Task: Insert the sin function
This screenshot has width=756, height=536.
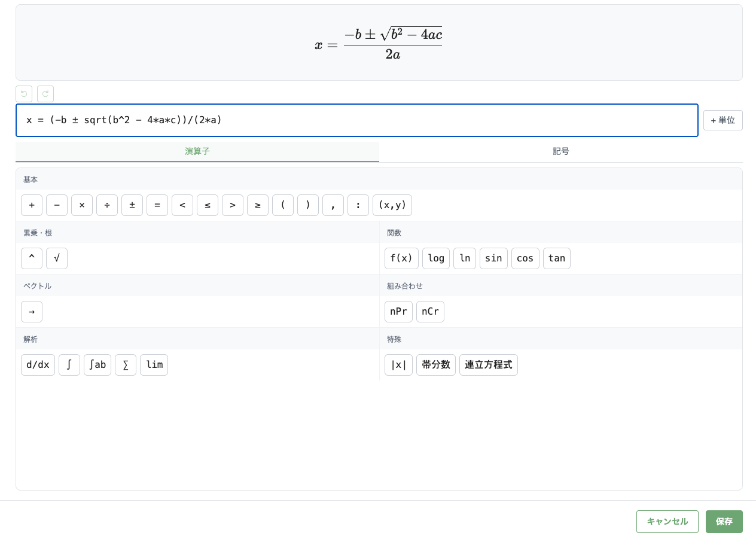Action: pyautogui.click(x=493, y=258)
